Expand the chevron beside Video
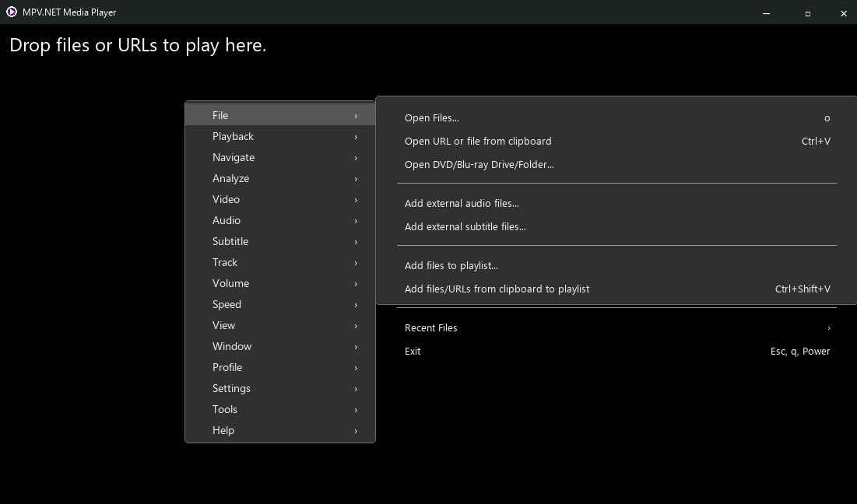857x504 pixels. (x=356, y=200)
